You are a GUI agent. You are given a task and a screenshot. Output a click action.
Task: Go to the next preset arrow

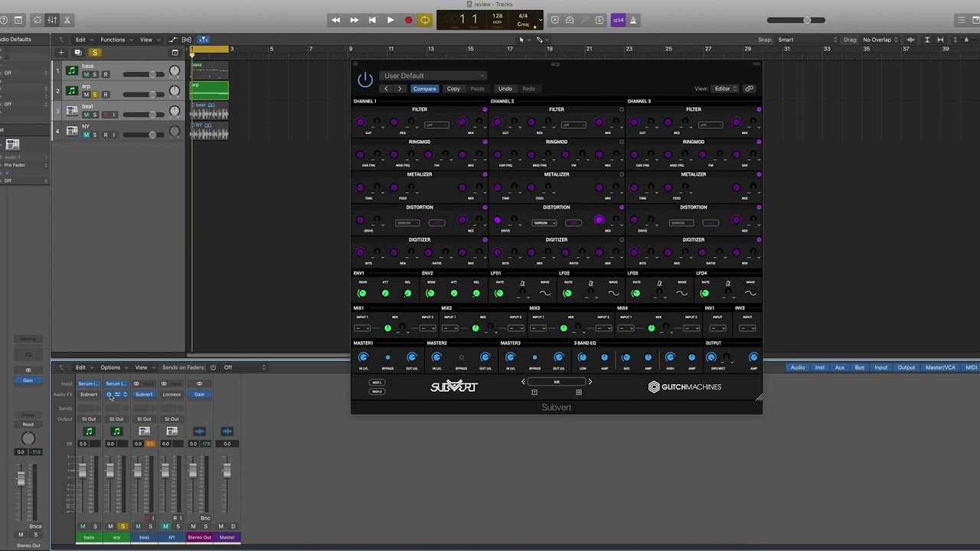(400, 89)
